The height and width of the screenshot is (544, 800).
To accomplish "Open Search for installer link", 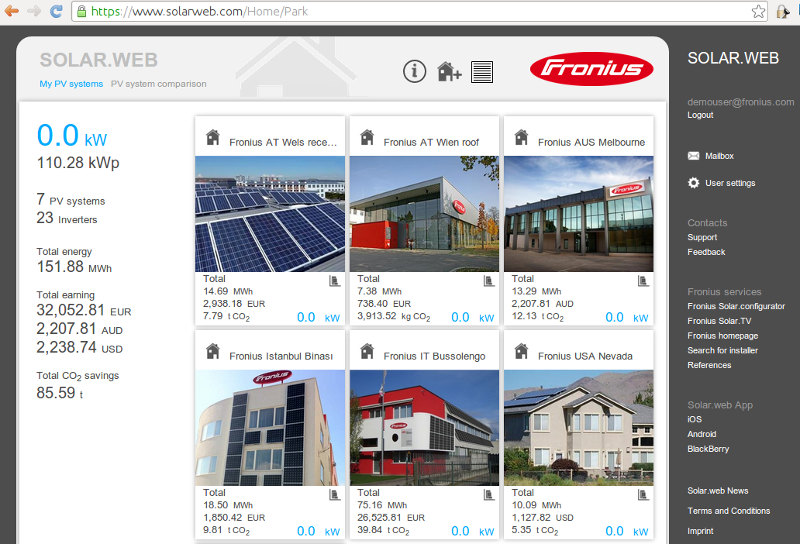I will (x=722, y=351).
